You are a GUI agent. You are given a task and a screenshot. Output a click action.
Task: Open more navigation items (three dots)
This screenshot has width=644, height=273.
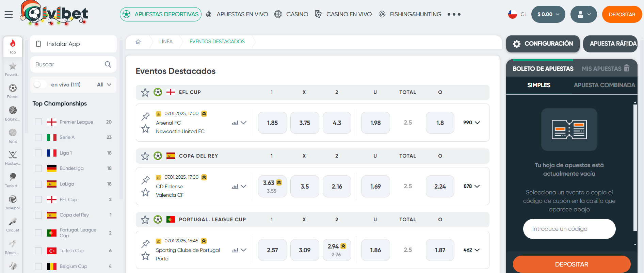[x=454, y=14]
